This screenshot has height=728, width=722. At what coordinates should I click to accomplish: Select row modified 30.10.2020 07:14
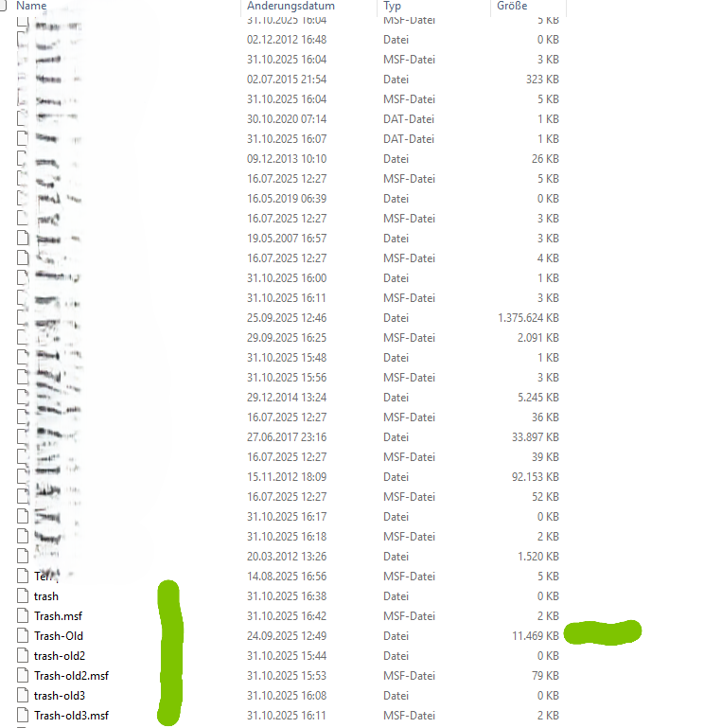pyautogui.click(x=288, y=119)
